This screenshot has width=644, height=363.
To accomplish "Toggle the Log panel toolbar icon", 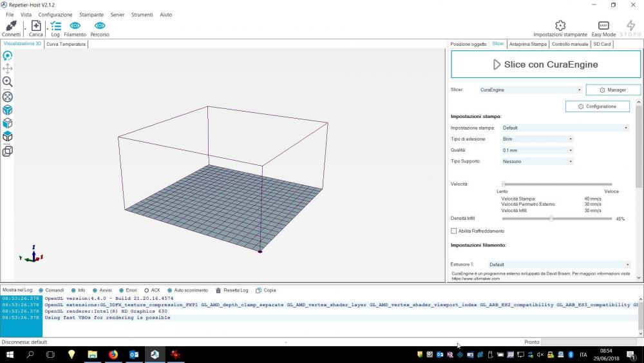I will coord(56,26).
